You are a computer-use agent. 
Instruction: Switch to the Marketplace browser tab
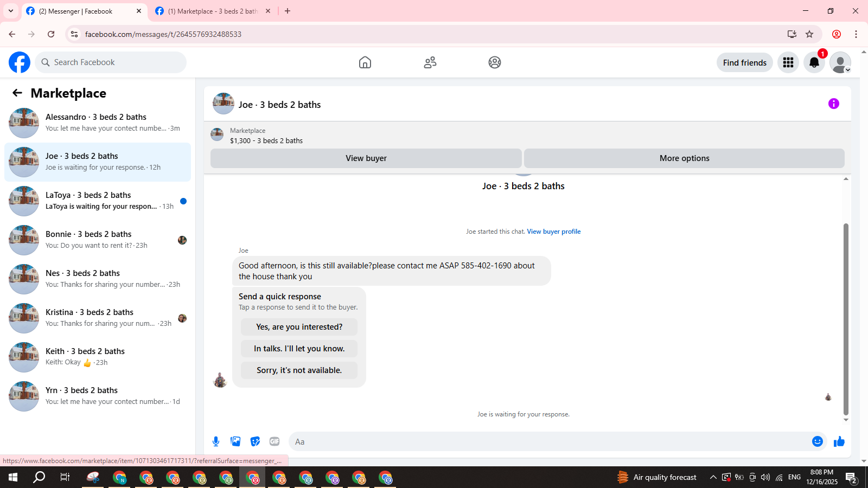pos(212,11)
